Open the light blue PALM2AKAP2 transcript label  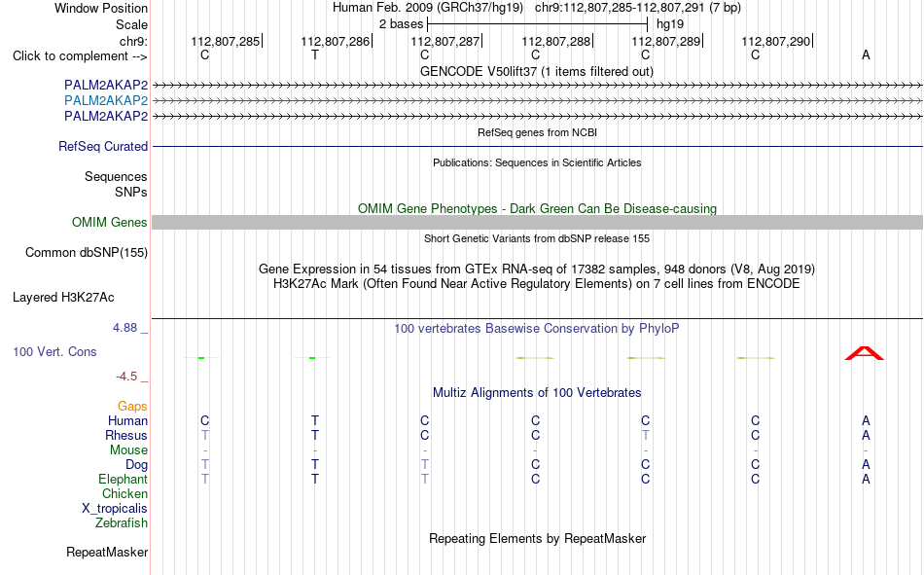(x=106, y=100)
